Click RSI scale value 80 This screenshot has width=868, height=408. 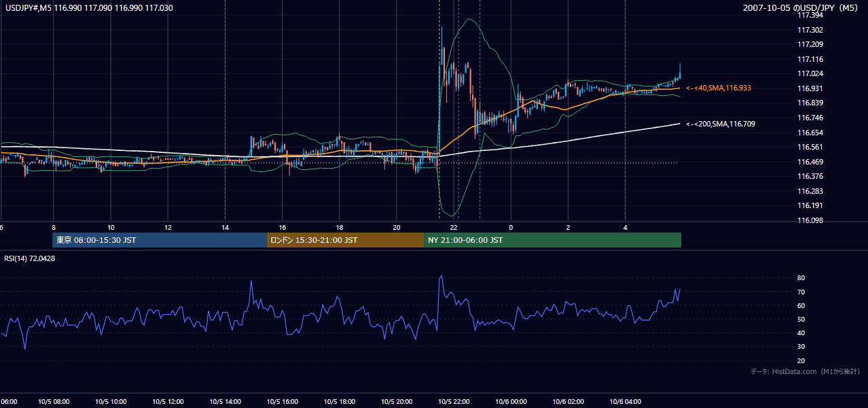pyautogui.click(x=801, y=278)
